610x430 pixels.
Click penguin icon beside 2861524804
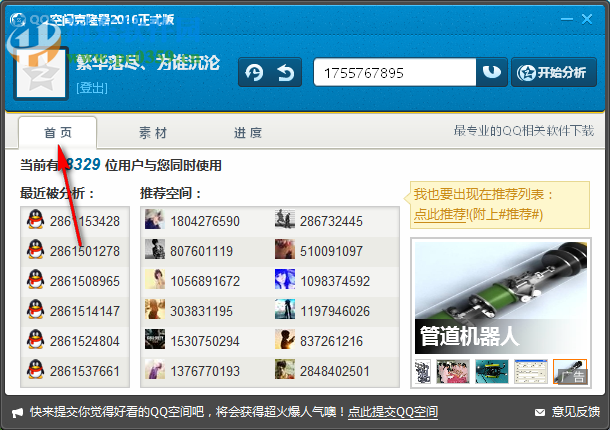(35, 339)
